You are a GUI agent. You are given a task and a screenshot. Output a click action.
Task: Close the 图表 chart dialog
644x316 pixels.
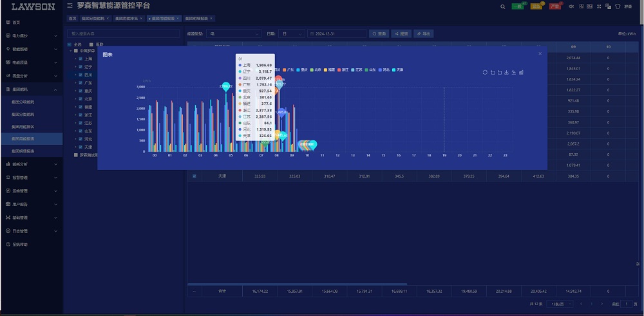point(540,53)
